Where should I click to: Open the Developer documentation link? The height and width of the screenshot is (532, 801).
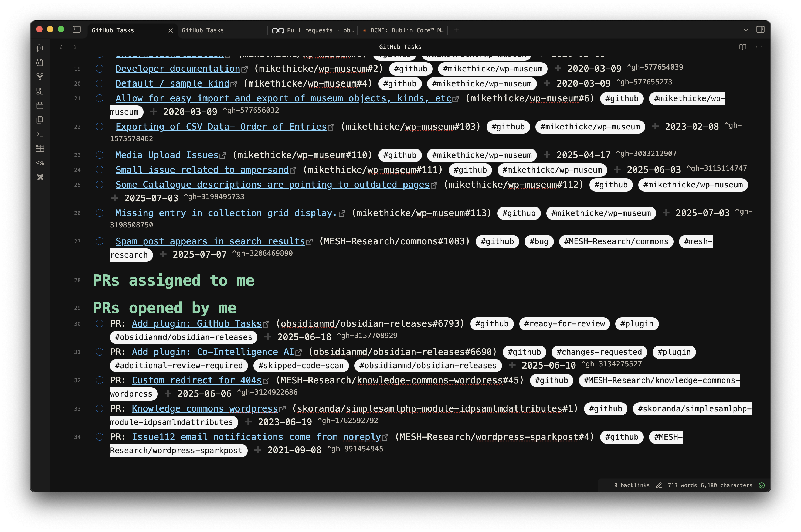(178, 69)
